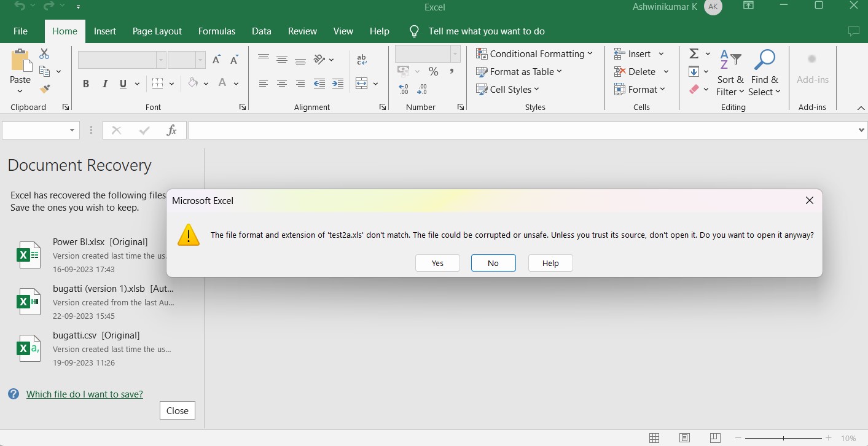Click Decrease Indent icon

319,84
